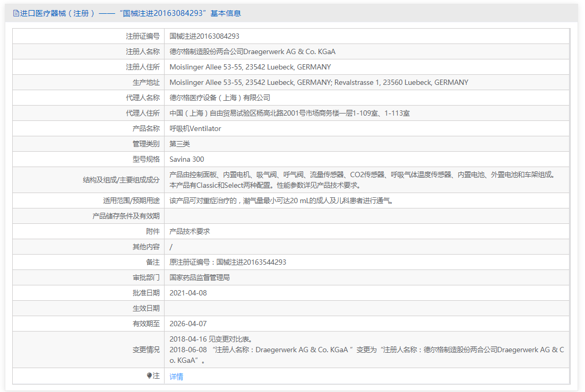Select the production address containing Revalstrasse 1
585x392 pixels.
pos(319,82)
